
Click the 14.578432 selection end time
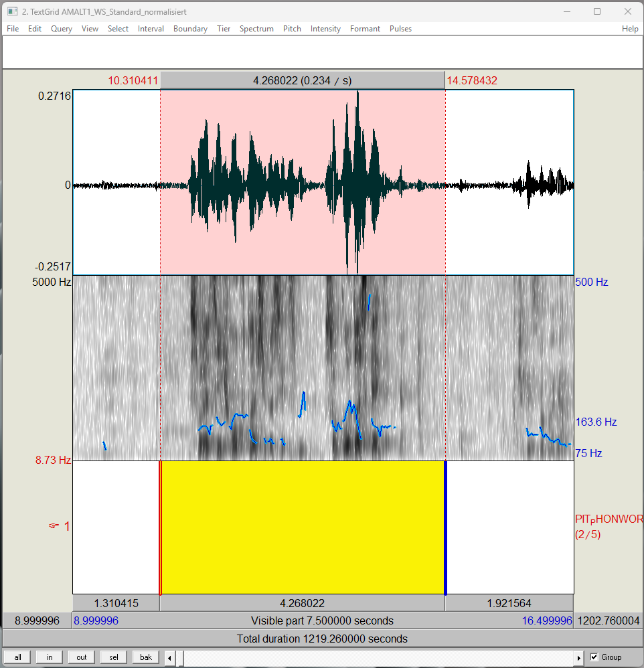(472, 80)
